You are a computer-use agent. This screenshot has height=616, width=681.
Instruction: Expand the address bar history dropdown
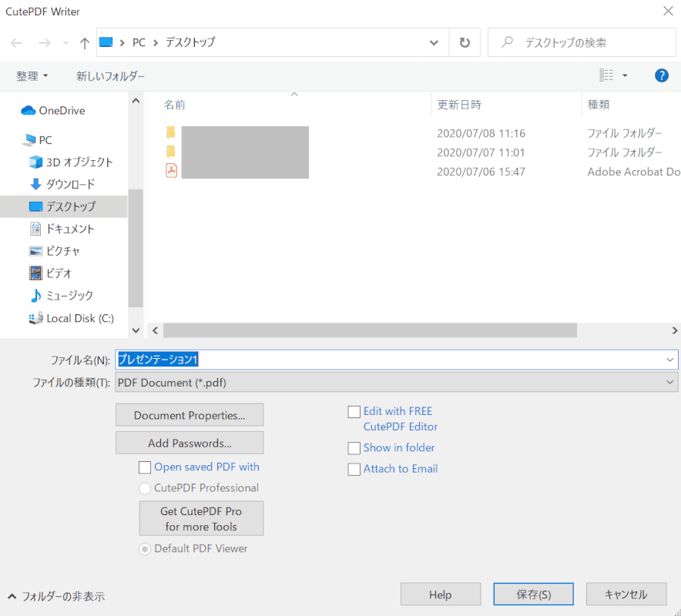(434, 42)
